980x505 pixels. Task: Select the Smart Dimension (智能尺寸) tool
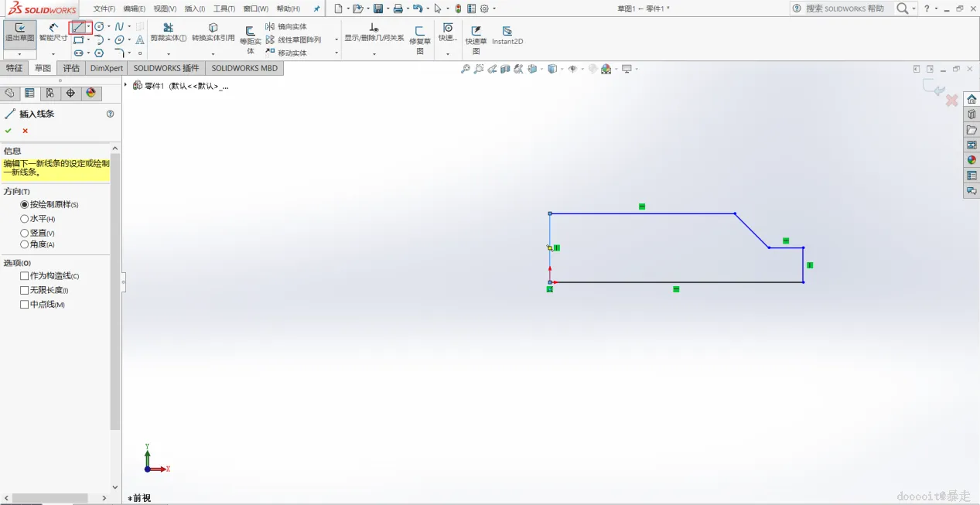point(53,33)
